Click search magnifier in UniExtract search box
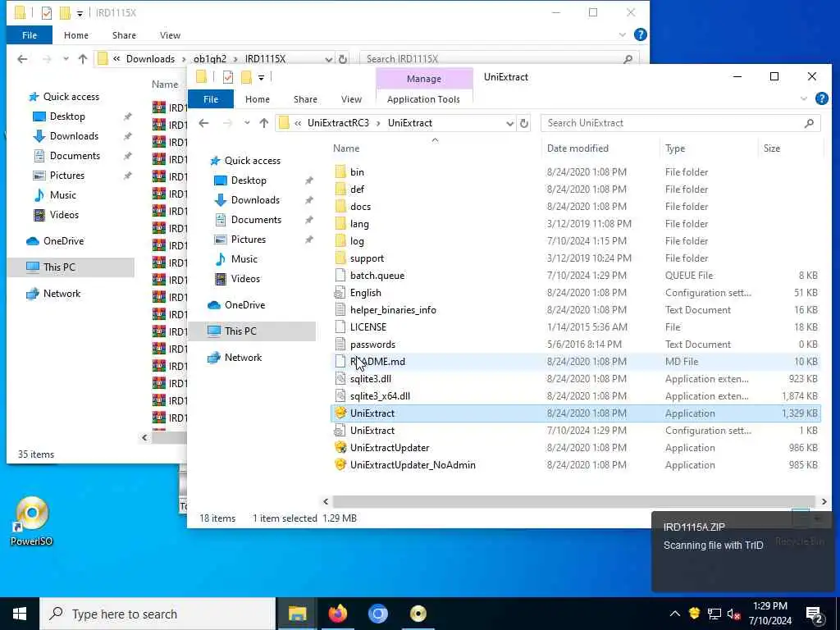This screenshot has height=630, width=840. coord(809,123)
